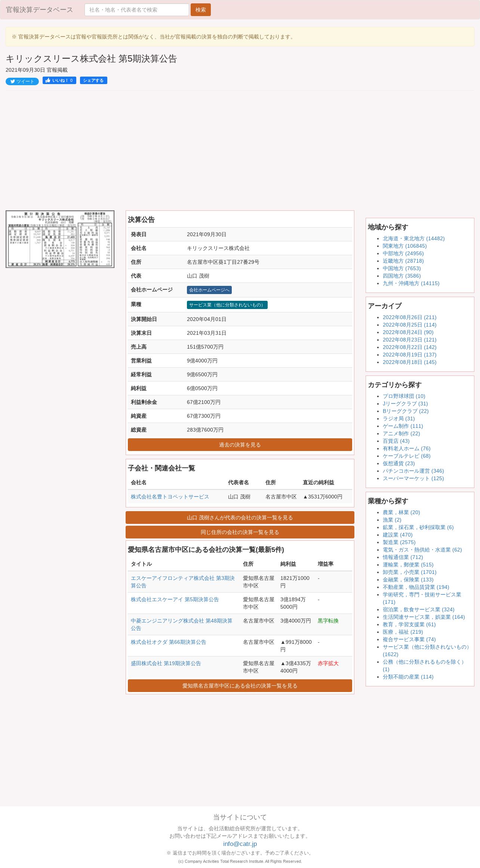
Task: Click the 検索 search button
Action: (x=201, y=10)
